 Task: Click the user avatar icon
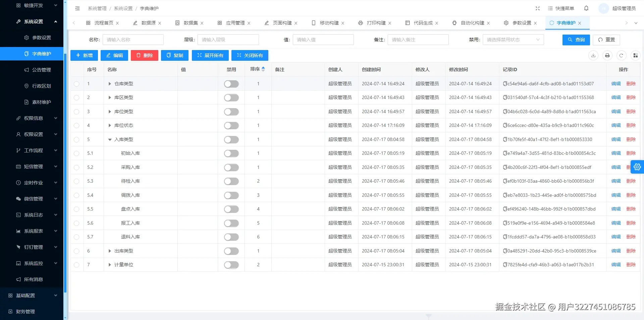click(x=604, y=8)
